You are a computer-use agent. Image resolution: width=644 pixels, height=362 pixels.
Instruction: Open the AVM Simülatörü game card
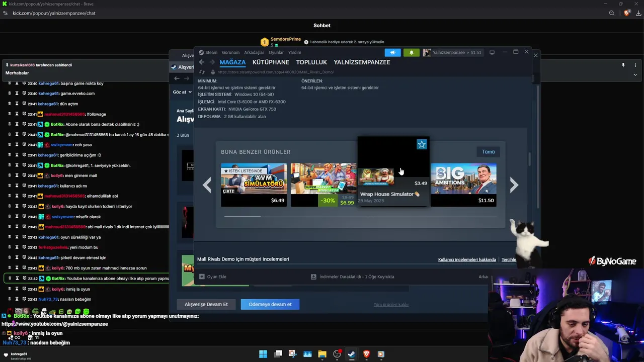click(254, 185)
